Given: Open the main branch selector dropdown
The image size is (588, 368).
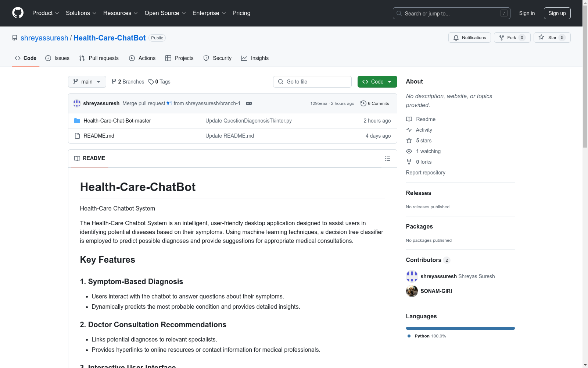Looking at the screenshot, I should [x=87, y=82].
